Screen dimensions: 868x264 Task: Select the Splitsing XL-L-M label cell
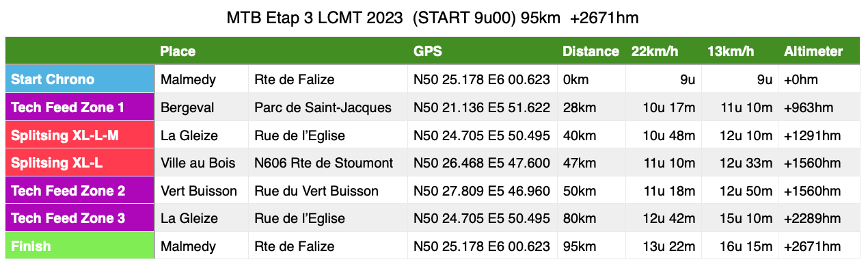click(x=81, y=135)
